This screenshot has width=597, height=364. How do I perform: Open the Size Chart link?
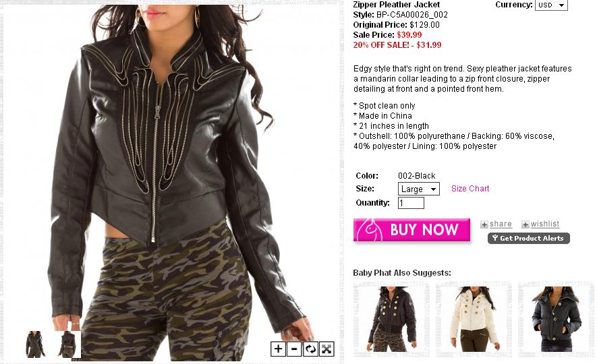pos(470,189)
